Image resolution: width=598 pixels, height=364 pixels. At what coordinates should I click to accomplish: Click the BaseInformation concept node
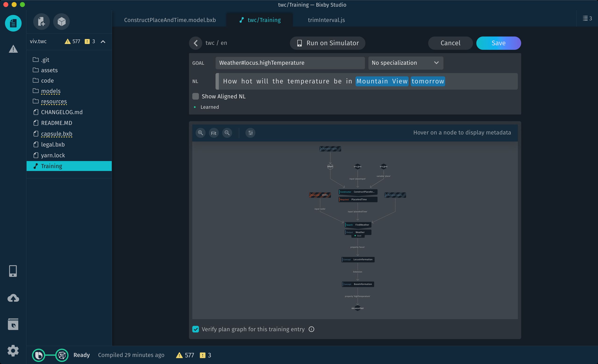point(358,284)
